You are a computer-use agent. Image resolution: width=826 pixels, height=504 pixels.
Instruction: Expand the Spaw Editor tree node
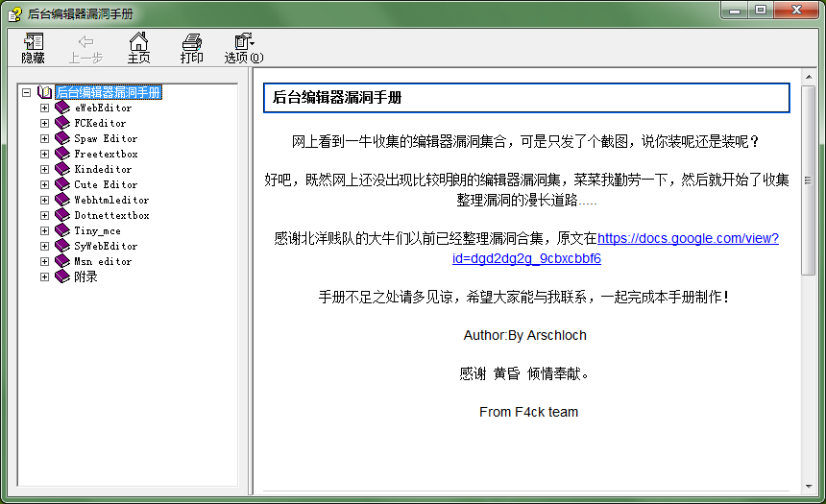45,138
